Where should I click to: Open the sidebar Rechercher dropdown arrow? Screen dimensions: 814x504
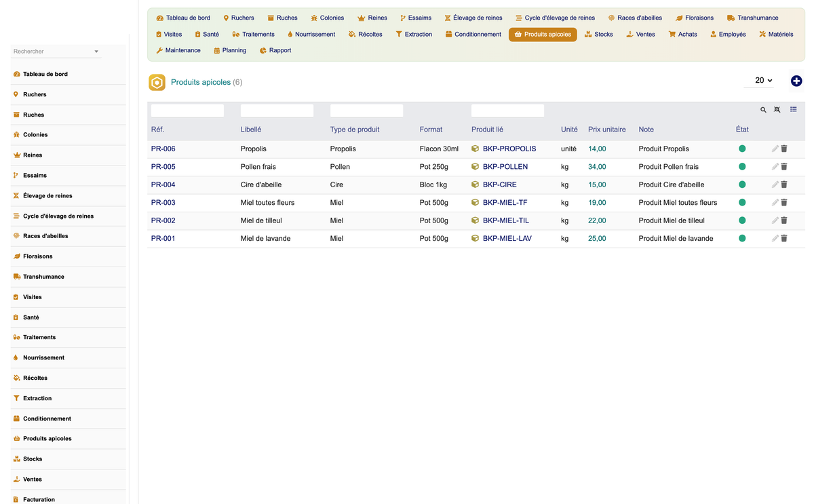pyautogui.click(x=96, y=52)
